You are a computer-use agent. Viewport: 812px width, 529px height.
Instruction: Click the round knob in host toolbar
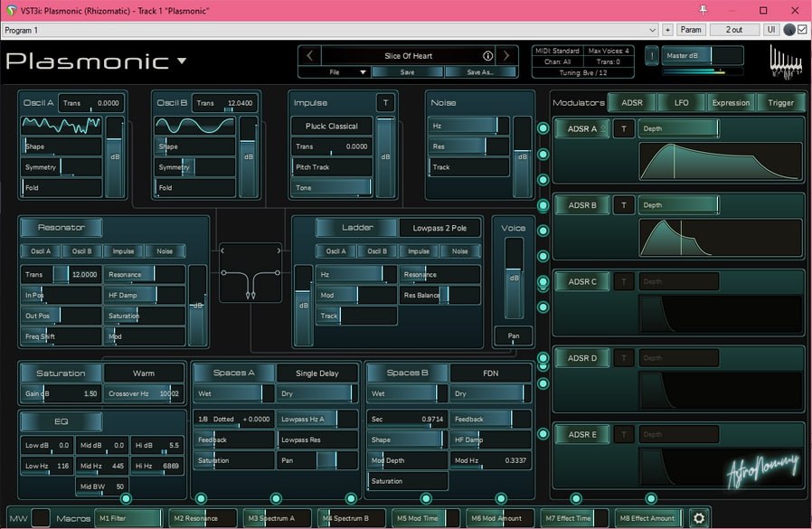[x=789, y=30]
